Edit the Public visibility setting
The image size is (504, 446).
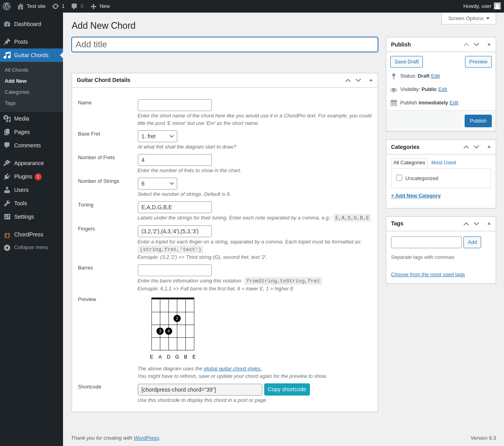coord(443,89)
